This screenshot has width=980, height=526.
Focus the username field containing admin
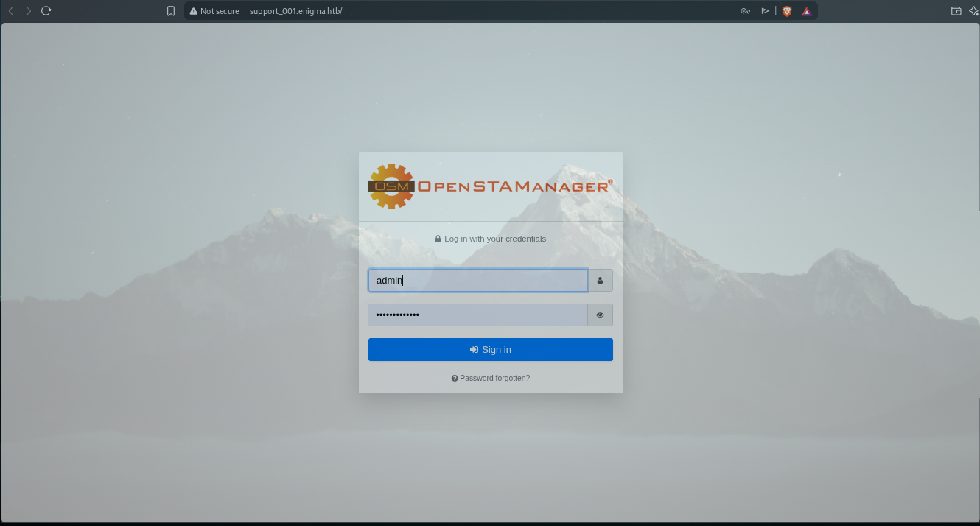(477, 281)
